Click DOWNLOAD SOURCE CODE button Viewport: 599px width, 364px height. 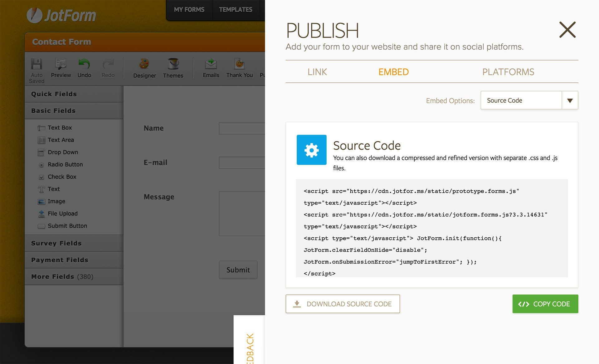[x=343, y=304]
